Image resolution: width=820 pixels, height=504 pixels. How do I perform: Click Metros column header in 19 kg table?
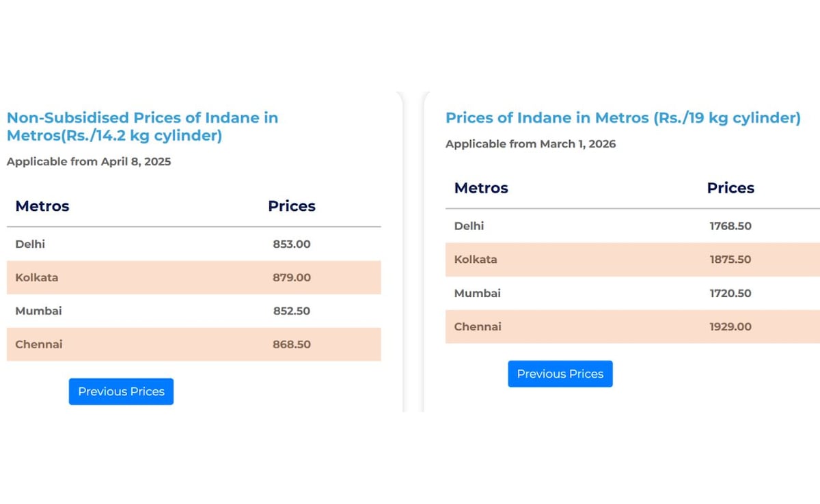[481, 188]
